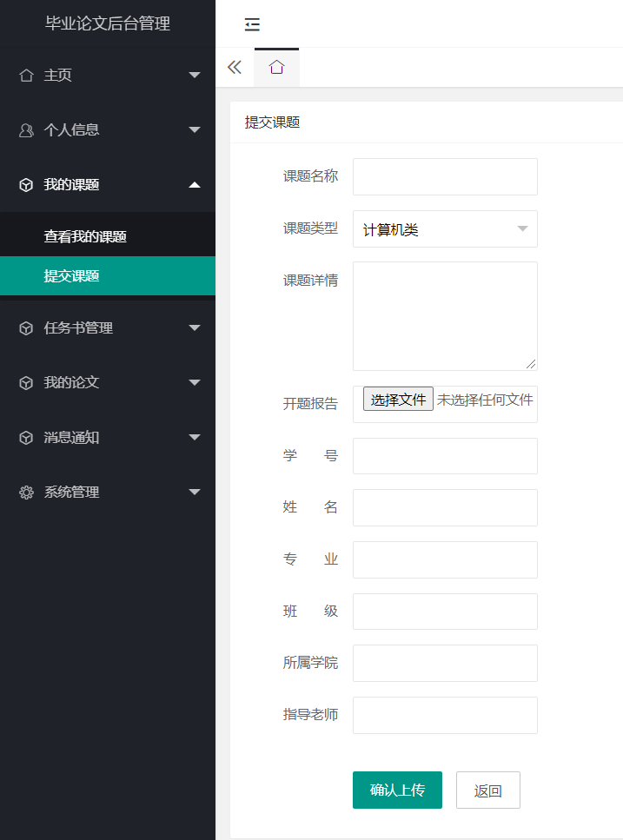Click the 返回 button
This screenshot has height=840, width=623.
(488, 790)
